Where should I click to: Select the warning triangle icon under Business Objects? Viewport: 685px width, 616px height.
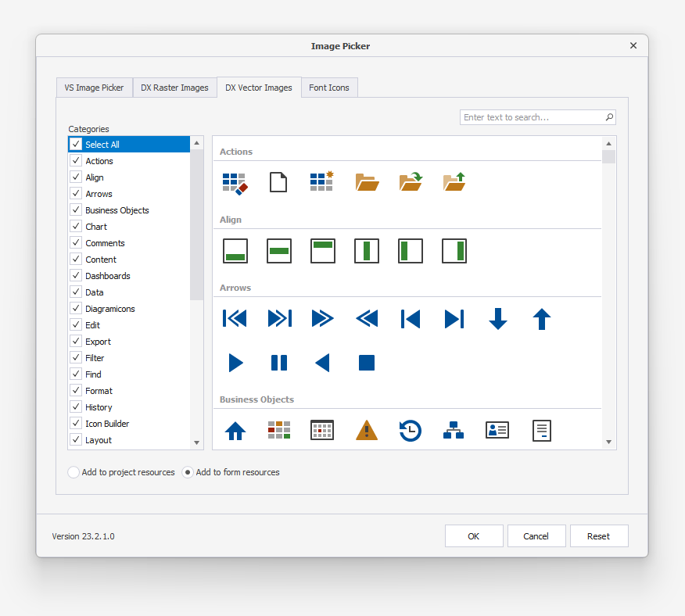coord(366,429)
